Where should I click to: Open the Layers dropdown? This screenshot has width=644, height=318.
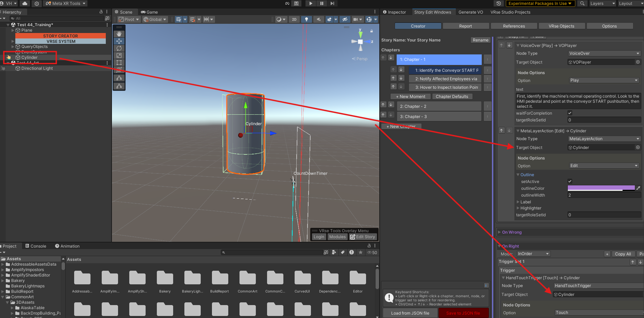602,3
